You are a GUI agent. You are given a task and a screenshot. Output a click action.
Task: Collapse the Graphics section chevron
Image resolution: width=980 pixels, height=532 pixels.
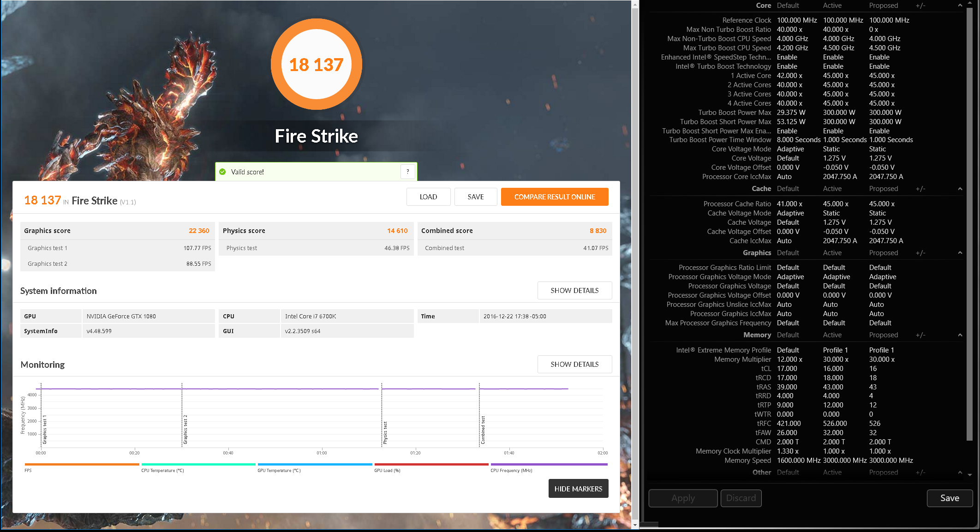[x=960, y=253]
